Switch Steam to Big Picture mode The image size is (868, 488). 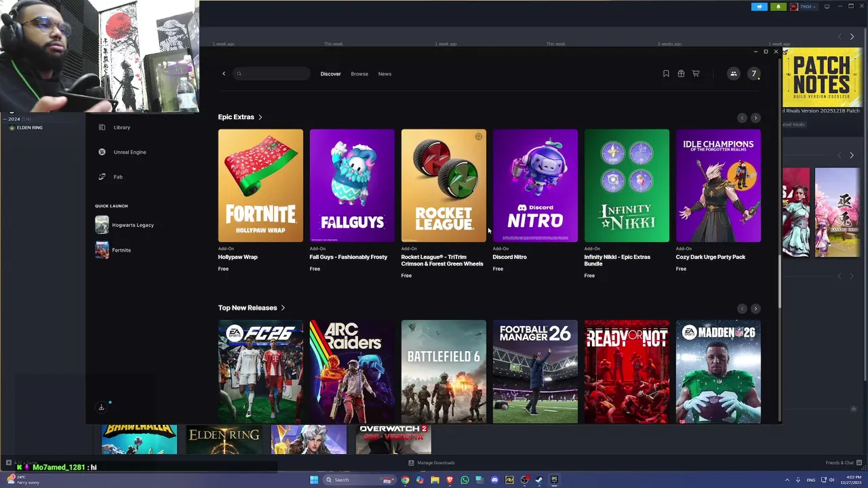click(x=827, y=7)
